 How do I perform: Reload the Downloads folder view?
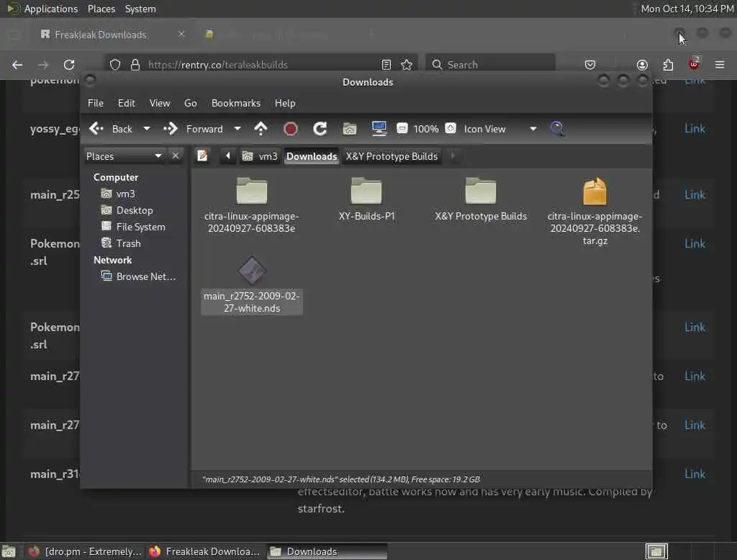320,128
